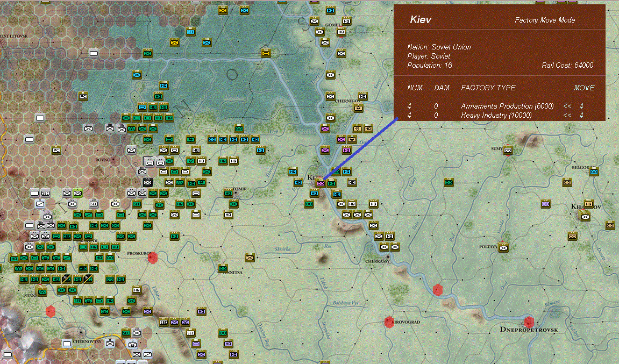This screenshot has width=619, height=364.
Task: Select the armored unit counter at Sumy
Action: [508, 150]
